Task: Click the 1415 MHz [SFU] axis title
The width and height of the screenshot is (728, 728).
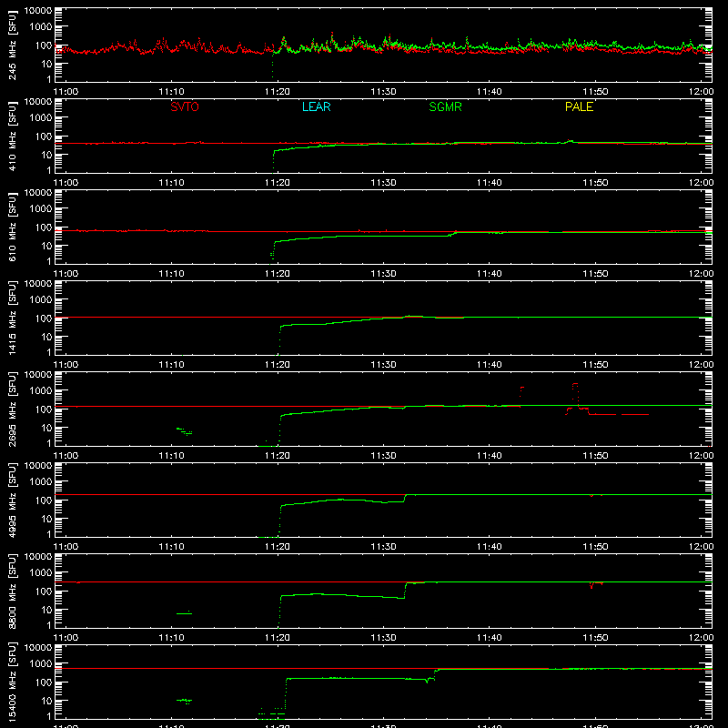Action: coord(13,318)
